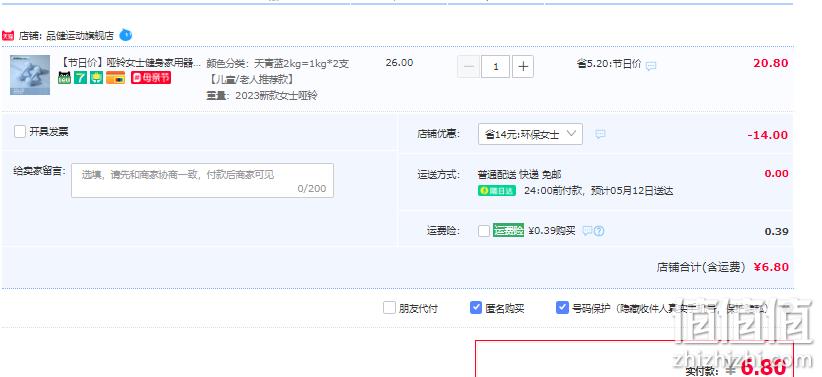This screenshot has width=822, height=377.
Task: Click the unit price 26.00
Action: coord(399,63)
